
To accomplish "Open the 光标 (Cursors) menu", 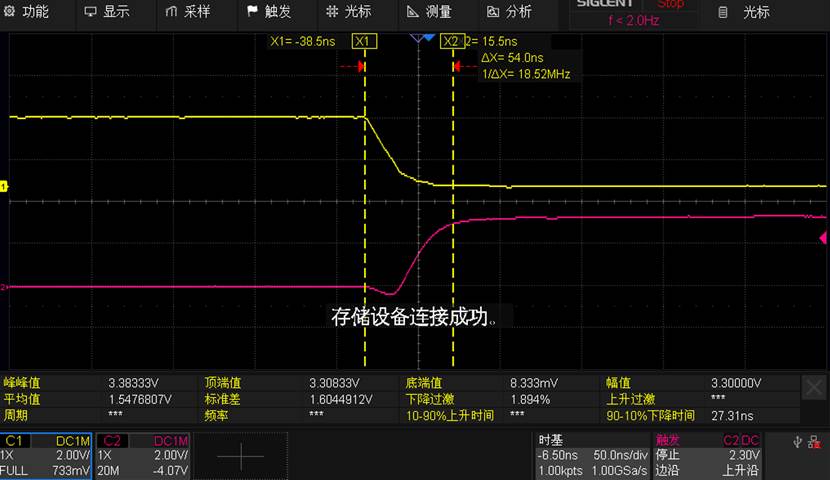I will 349,11.
